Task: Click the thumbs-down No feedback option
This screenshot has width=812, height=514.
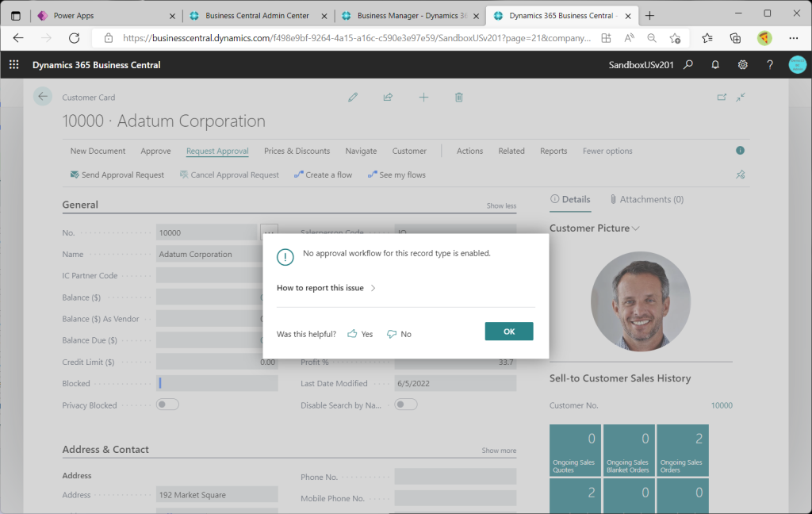Action: coord(399,334)
